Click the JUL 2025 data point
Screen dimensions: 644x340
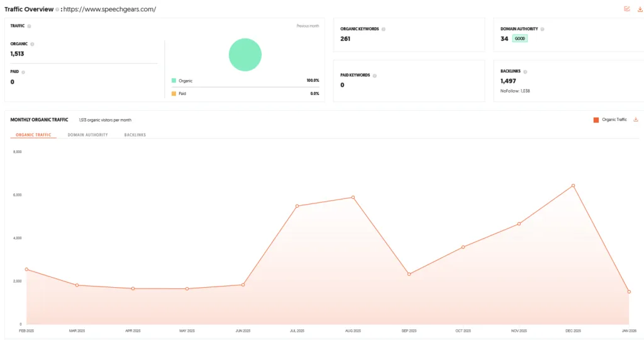coord(297,206)
